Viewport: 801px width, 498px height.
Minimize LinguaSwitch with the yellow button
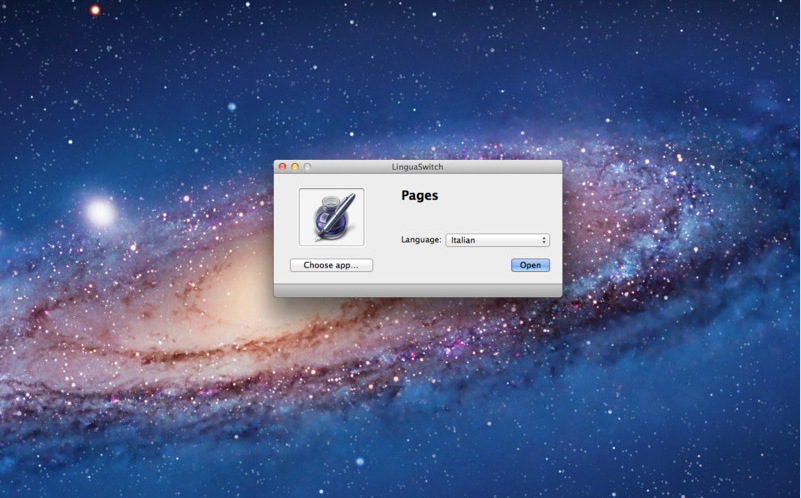tap(295, 167)
